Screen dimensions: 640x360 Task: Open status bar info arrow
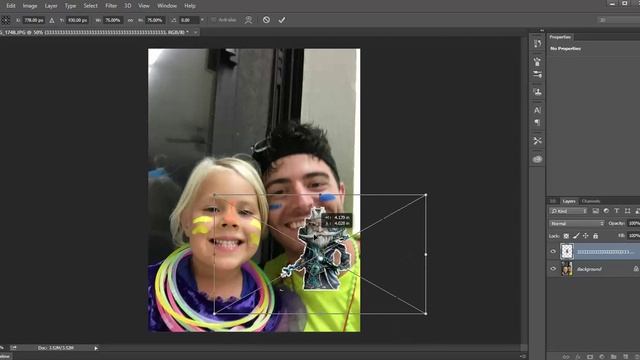click(x=96, y=348)
